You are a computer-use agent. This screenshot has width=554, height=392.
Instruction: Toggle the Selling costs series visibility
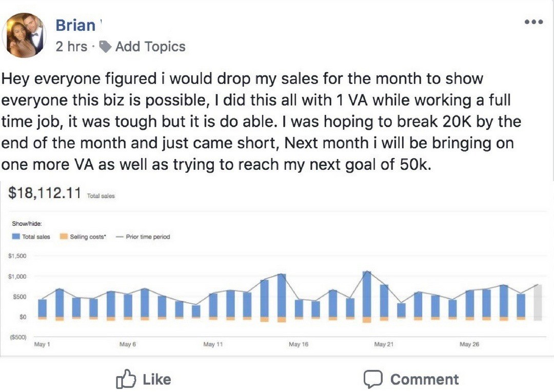pos(83,237)
